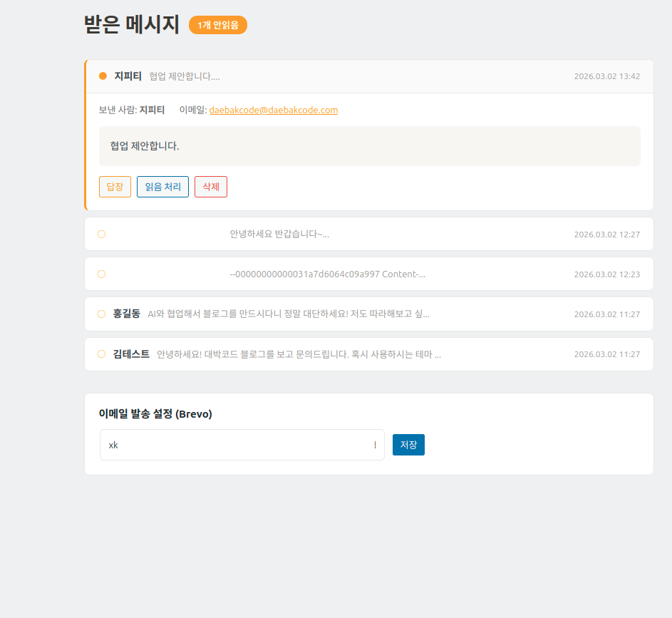The width and height of the screenshot is (672, 618).
Task: Open the daebakcode@daebakcode.com email link
Action: (x=273, y=110)
